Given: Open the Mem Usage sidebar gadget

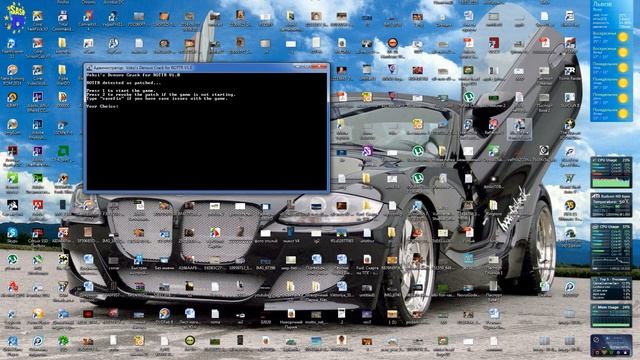Looking at the screenshot, I should (611, 316).
